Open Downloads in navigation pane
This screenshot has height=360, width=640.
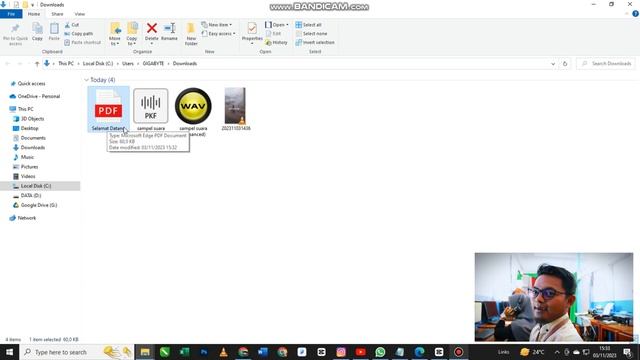click(33, 147)
